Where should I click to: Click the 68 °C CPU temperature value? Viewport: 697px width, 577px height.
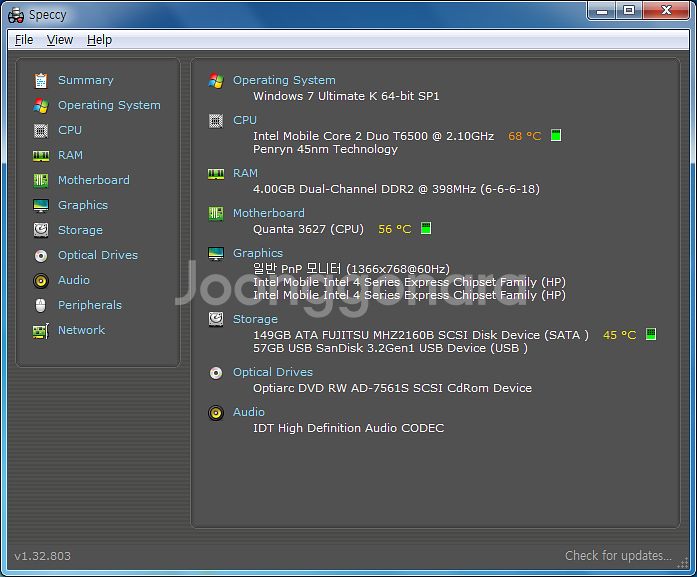525,136
